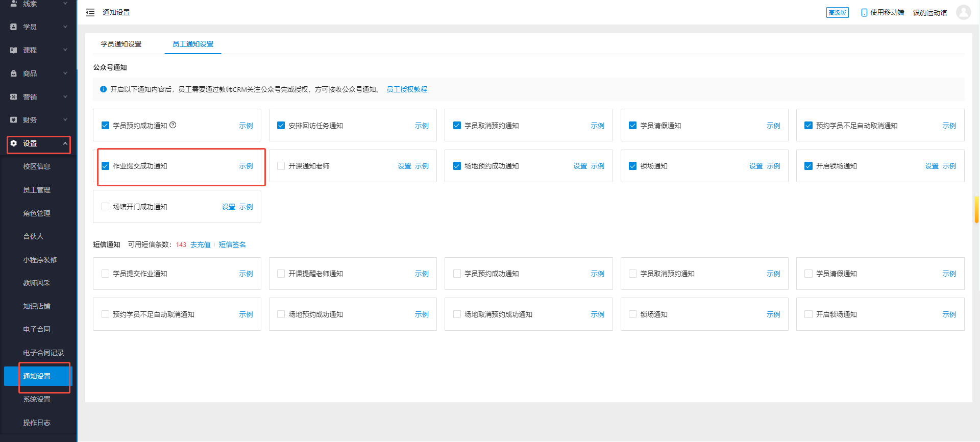This screenshot has width=980, height=442.
Task: Uncheck 学员请假通知 under 公众号通知
Action: [632, 125]
